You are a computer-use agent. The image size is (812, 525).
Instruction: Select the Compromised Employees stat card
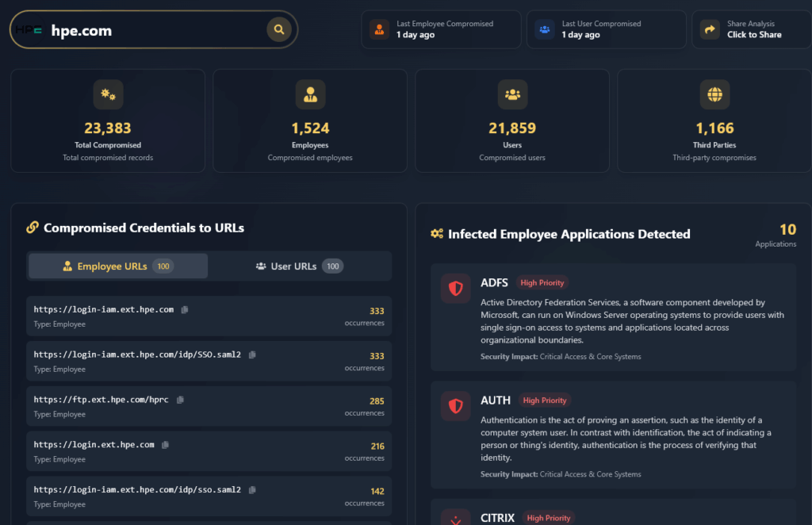pyautogui.click(x=310, y=121)
